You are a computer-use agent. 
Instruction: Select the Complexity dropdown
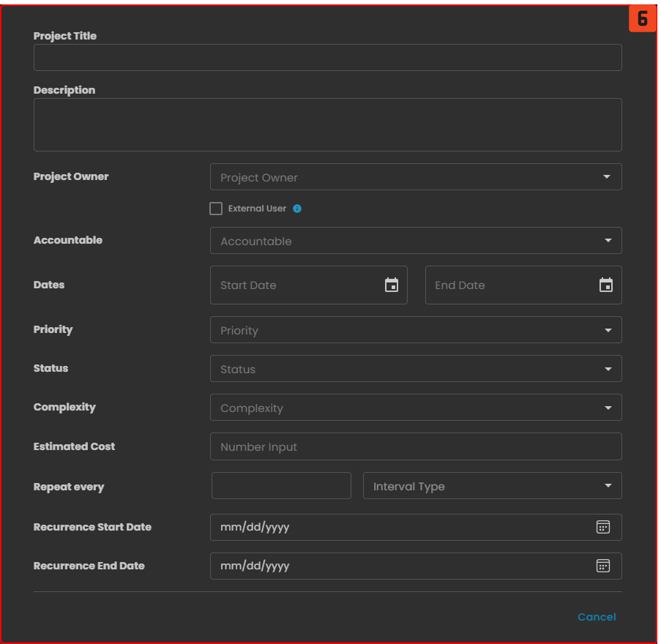(415, 408)
